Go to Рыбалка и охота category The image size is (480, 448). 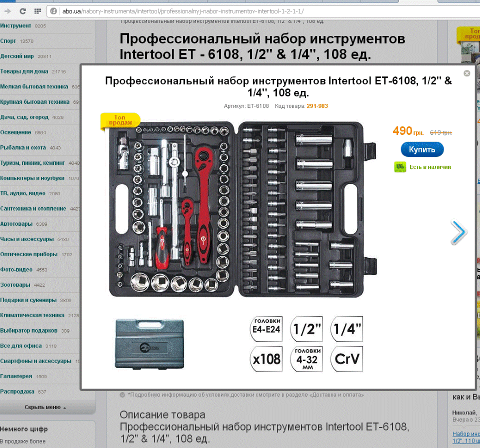[x=23, y=148]
